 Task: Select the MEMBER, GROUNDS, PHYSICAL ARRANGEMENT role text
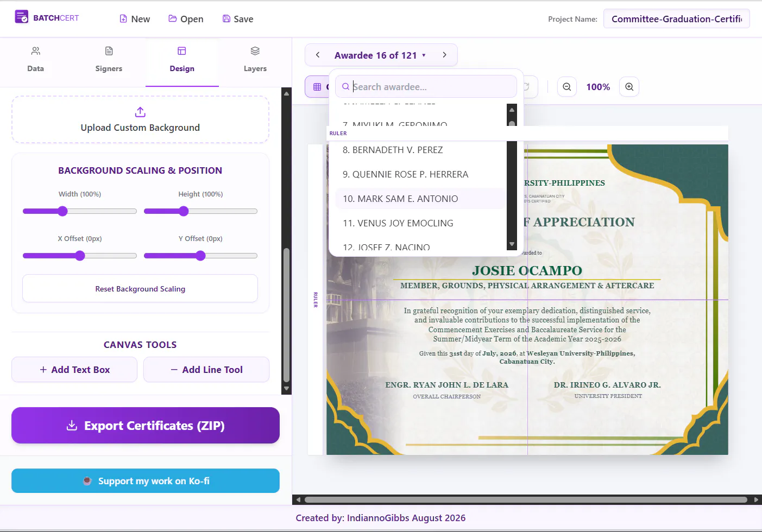[527, 286]
